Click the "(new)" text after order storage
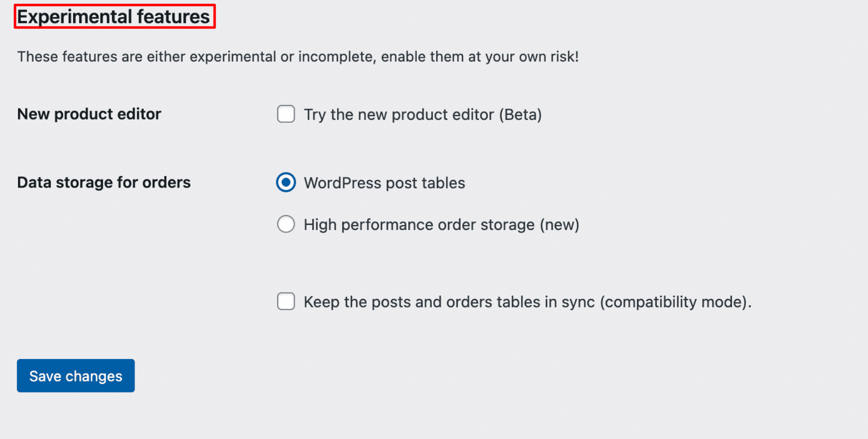868x439 pixels. tap(559, 224)
